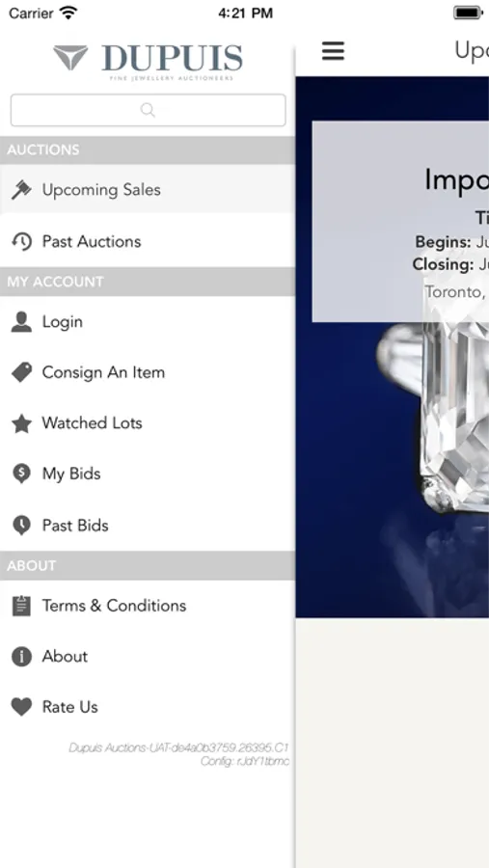The height and width of the screenshot is (868, 489).
Task: Open the Past Auctions menu entry
Action: click(x=148, y=241)
